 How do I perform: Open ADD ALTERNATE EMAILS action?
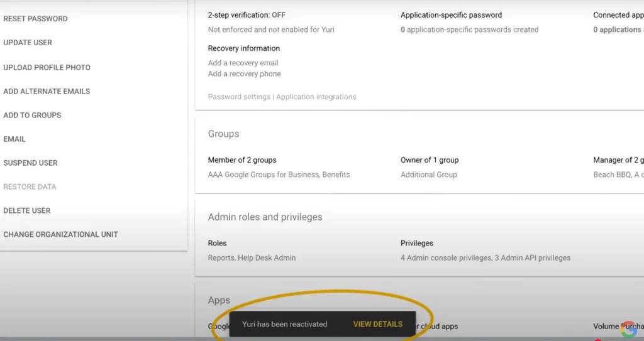click(x=47, y=91)
